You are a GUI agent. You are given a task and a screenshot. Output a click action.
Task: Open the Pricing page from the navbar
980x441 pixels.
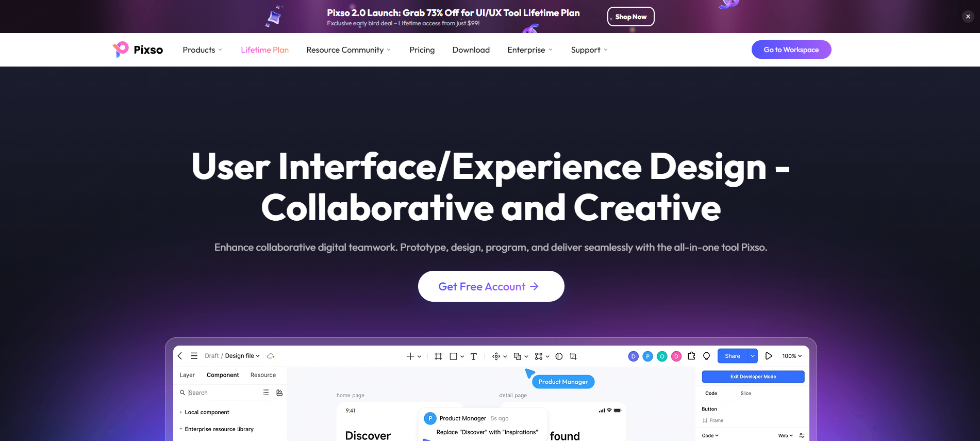(x=422, y=50)
